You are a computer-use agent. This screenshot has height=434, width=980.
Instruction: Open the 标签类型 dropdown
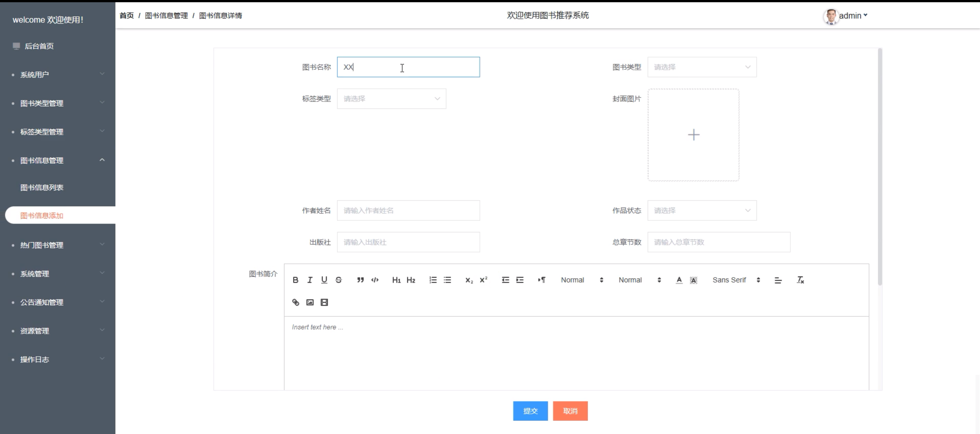pyautogui.click(x=391, y=99)
